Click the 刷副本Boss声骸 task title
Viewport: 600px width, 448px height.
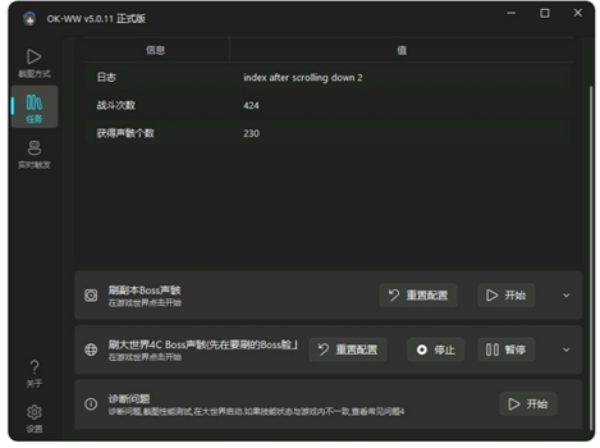(145, 290)
